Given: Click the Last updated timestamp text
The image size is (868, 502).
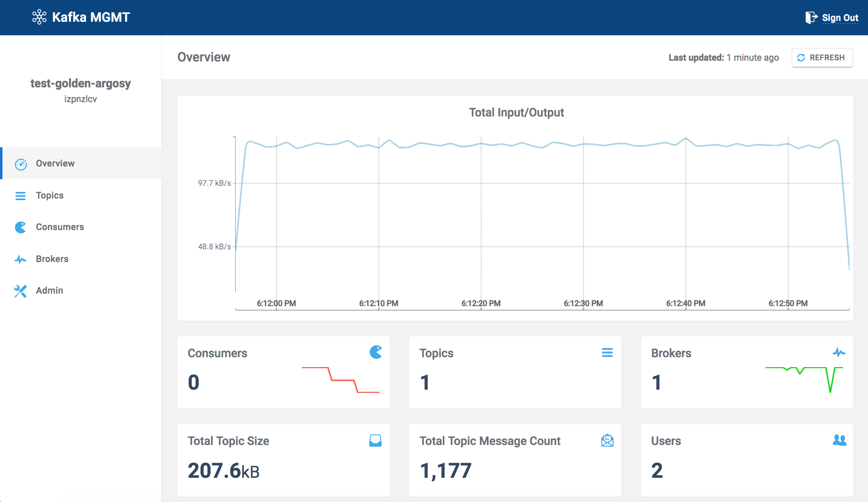Looking at the screenshot, I should (724, 58).
